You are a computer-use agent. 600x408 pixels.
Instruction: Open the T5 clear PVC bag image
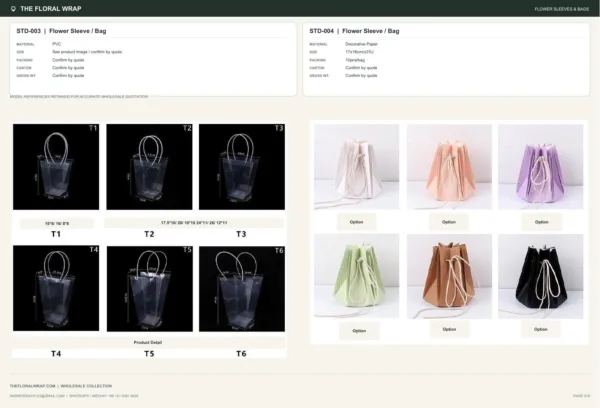pos(150,289)
